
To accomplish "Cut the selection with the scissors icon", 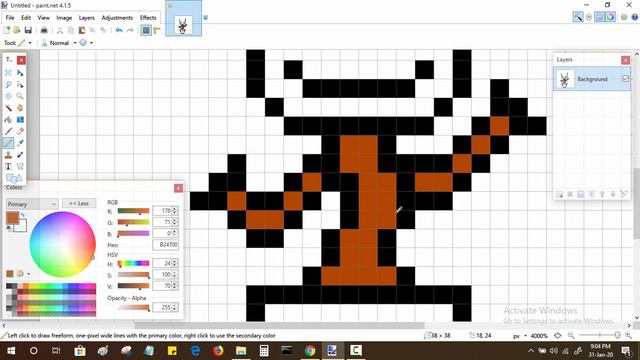I will click(x=60, y=30).
